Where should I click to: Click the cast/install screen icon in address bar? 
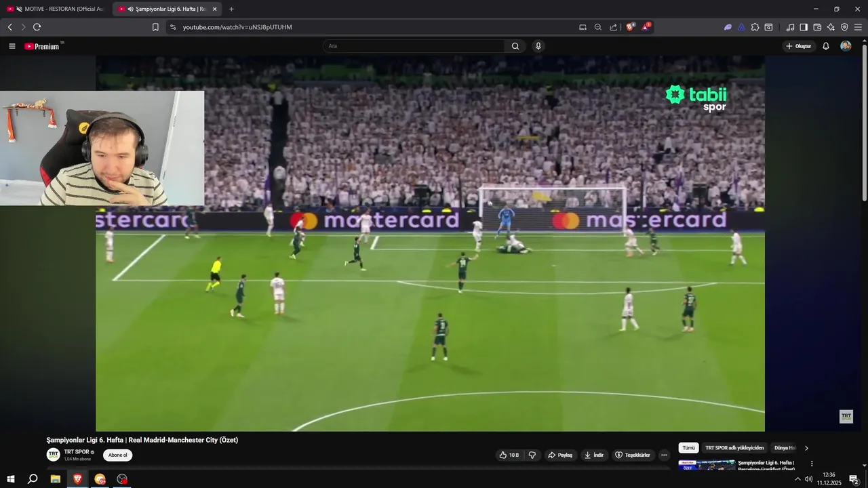coord(583,27)
